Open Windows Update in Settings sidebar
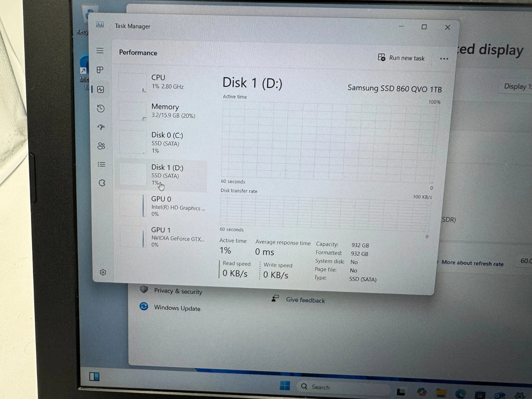 (177, 308)
